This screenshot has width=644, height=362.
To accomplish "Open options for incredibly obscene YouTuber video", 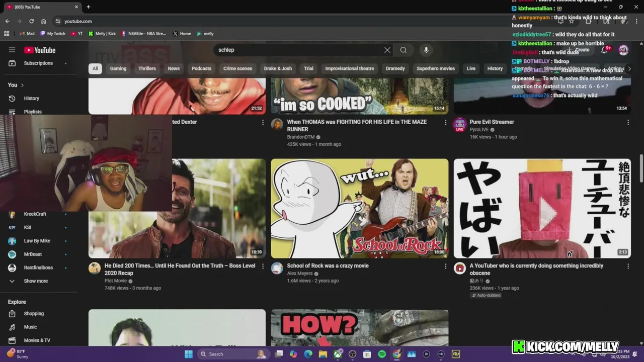I will (x=628, y=266).
